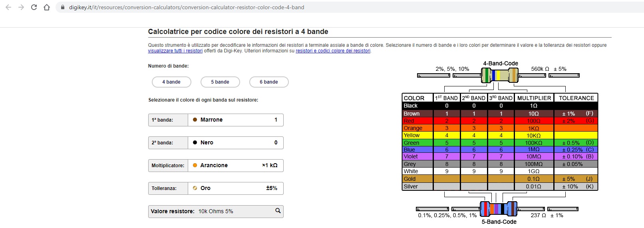644x228 pixels.
Task: Reload the current page
Action: point(34,7)
